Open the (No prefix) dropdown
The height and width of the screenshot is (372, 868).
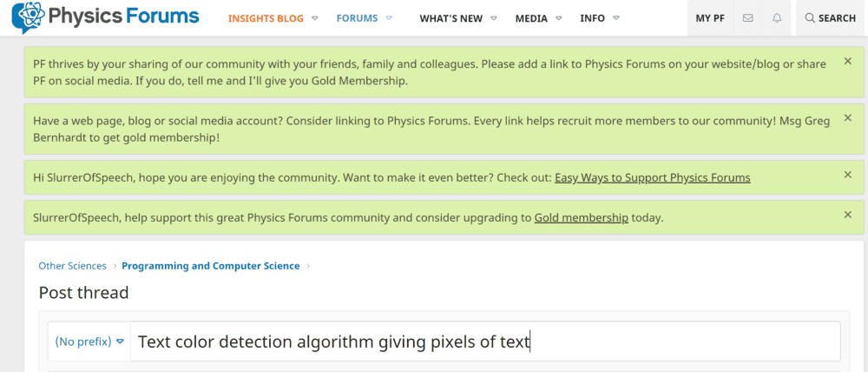(x=89, y=342)
